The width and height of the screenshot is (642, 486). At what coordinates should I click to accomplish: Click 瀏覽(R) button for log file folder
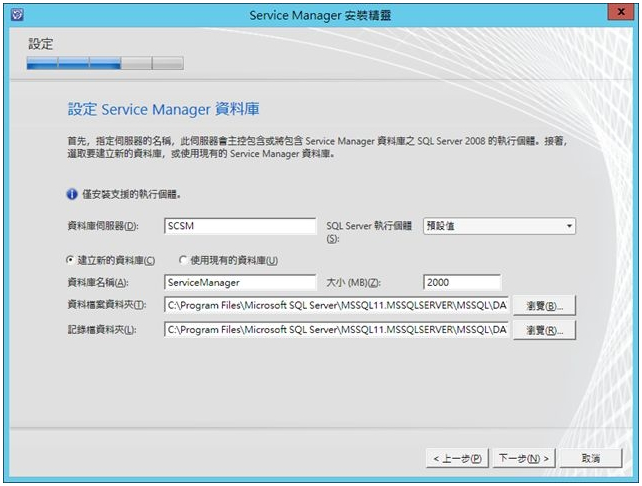545,330
